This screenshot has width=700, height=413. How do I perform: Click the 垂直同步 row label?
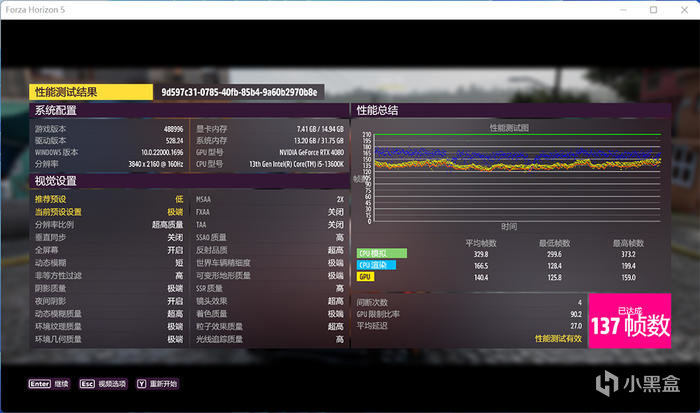(x=50, y=237)
